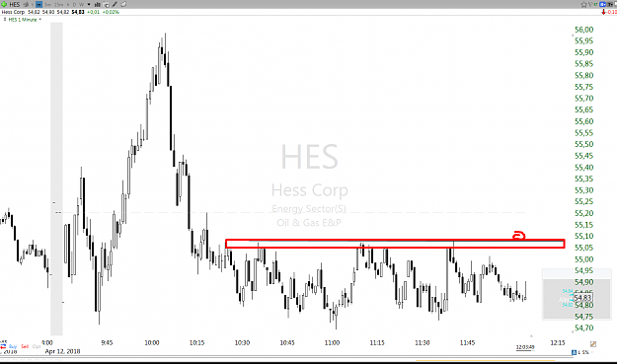Select the highlighted 1-minute timeframe button
The width and height of the screenshot is (617, 364).
tap(39, 4)
